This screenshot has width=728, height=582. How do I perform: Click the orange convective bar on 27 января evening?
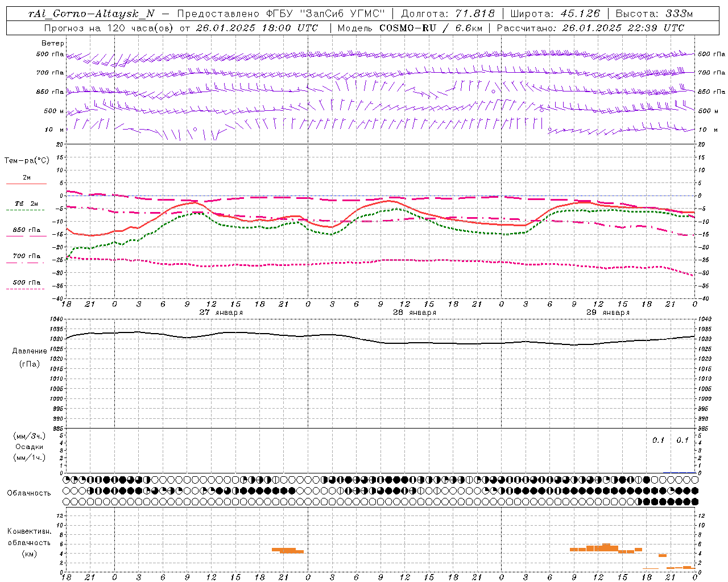pyautogui.click(x=288, y=550)
